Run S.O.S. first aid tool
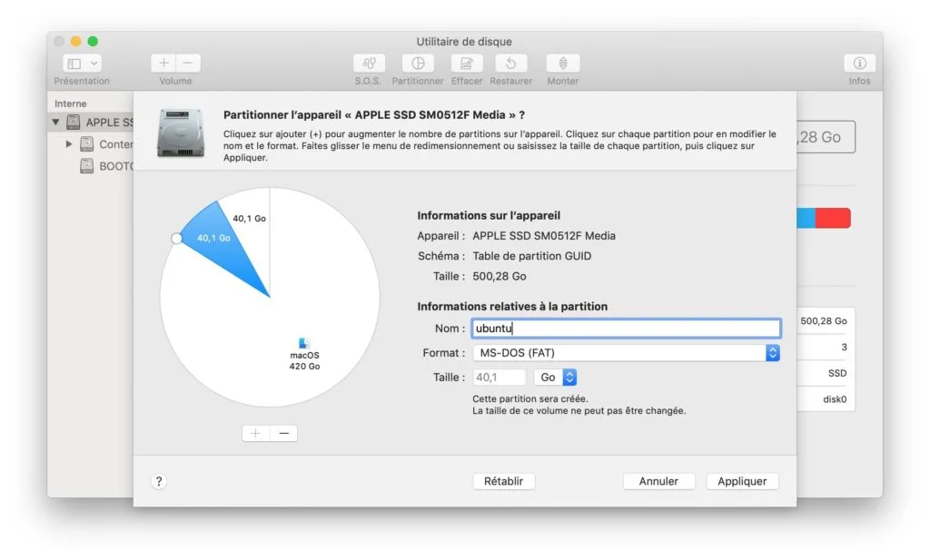The width and height of the screenshot is (930, 560). click(369, 63)
